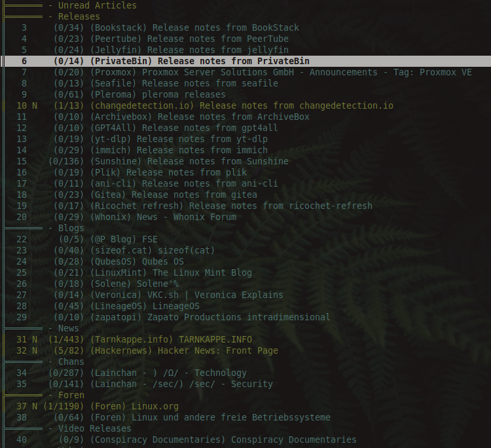Click the Unread Articles heading

(x=98, y=5)
